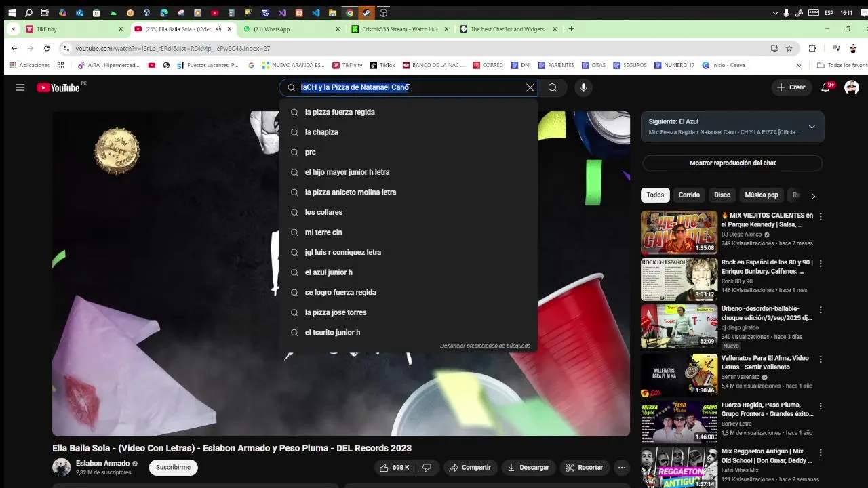Open the BANCO DE LA NACI... bookmark

coord(434,66)
